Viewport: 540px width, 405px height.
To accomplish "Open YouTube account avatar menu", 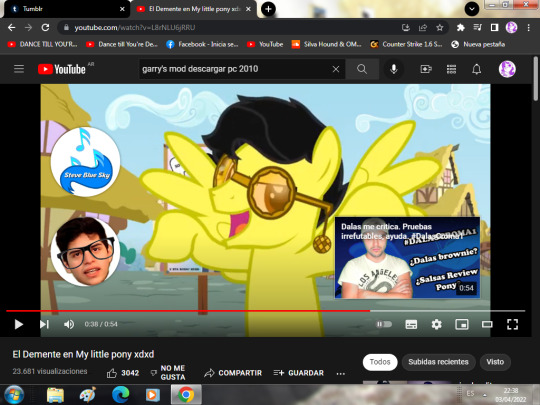I will (x=507, y=69).
